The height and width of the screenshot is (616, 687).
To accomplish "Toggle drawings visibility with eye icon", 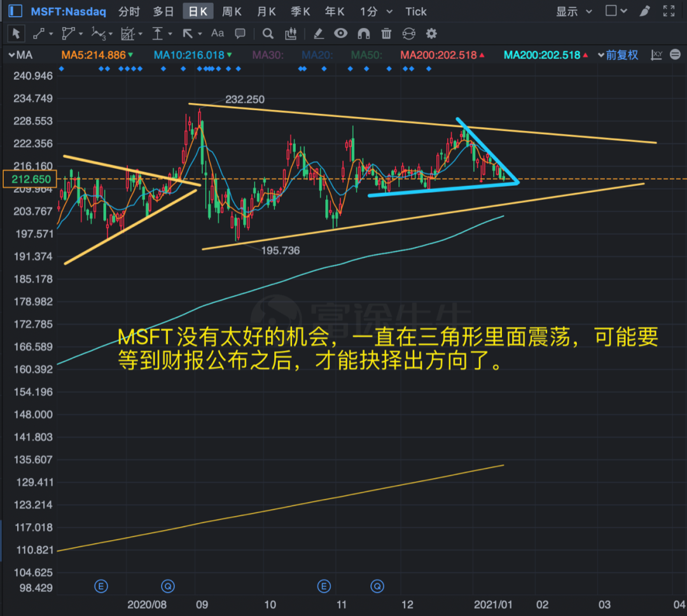I will click(340, 33).
